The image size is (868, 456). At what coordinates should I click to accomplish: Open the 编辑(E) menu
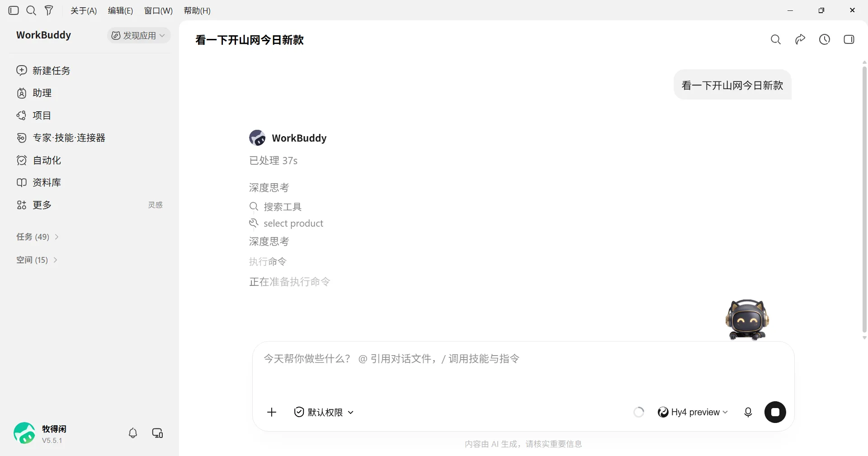coord(120,10)
